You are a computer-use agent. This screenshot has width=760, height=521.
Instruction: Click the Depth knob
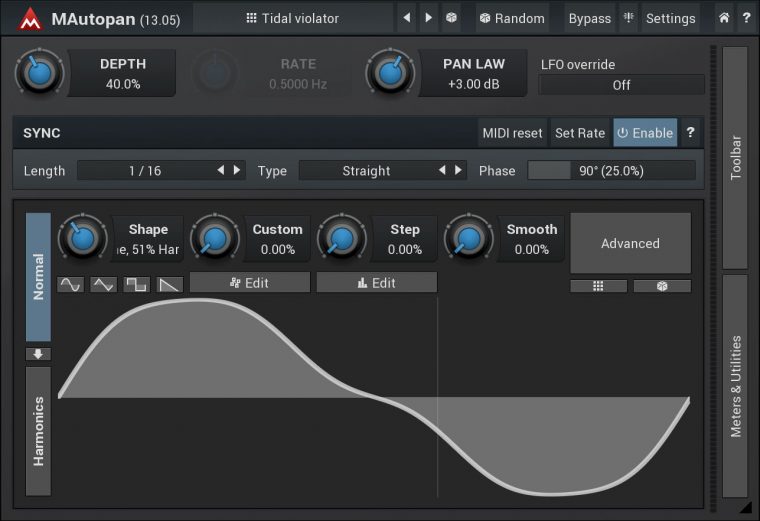click(39, 73)
